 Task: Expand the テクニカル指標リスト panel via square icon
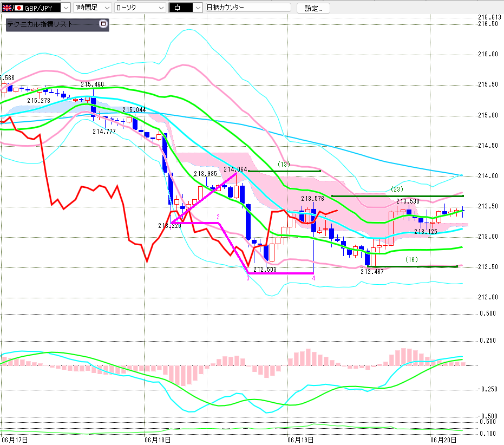(x=103, y=24)
